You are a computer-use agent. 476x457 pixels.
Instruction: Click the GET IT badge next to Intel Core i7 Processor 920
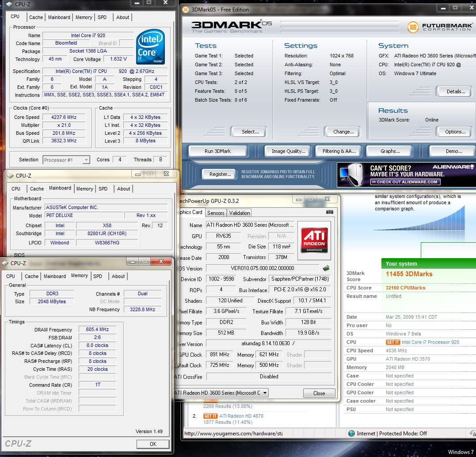[393, 342]
